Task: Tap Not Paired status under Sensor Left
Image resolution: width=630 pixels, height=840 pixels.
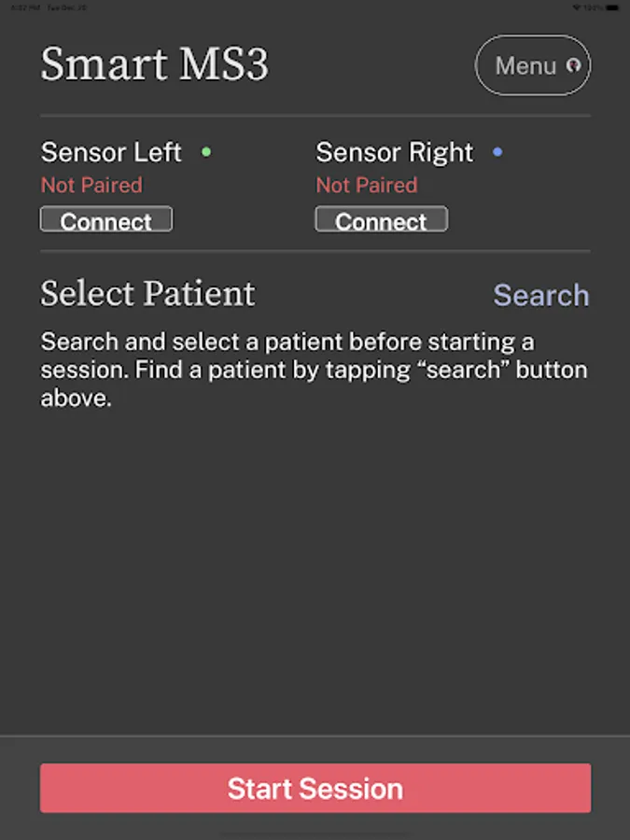Action: pyautogui.click(x=91, y=185)
